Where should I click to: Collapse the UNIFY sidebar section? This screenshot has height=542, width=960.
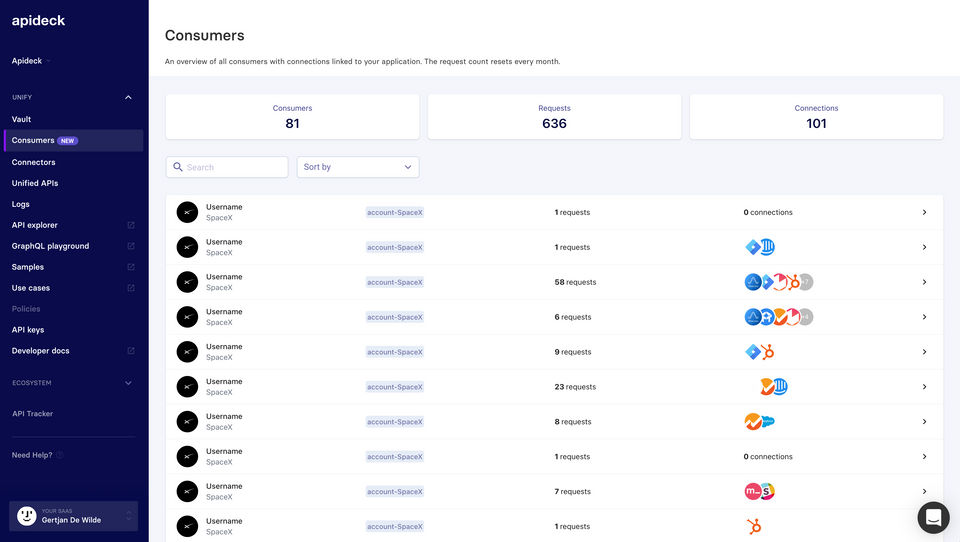click(128, 97)
